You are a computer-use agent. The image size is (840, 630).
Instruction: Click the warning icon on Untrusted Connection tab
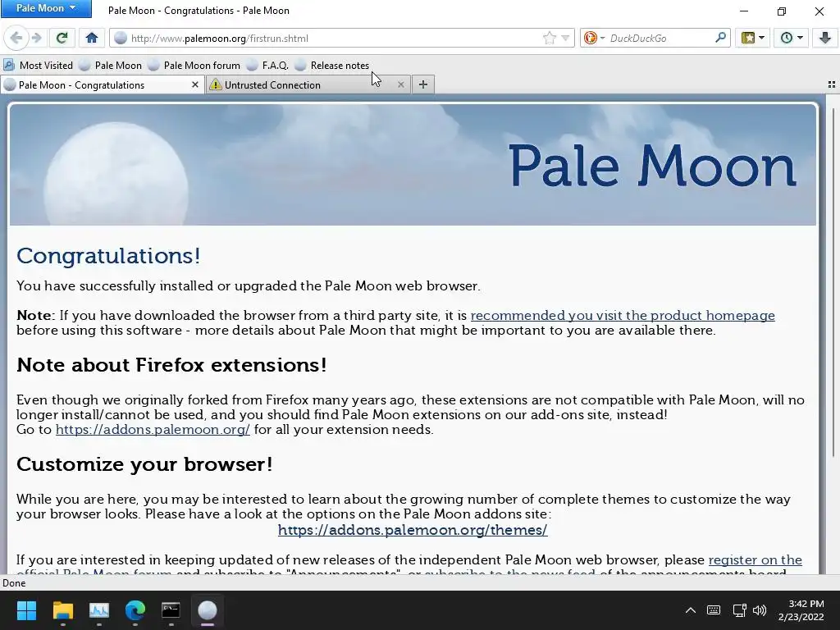pos(216,84)
